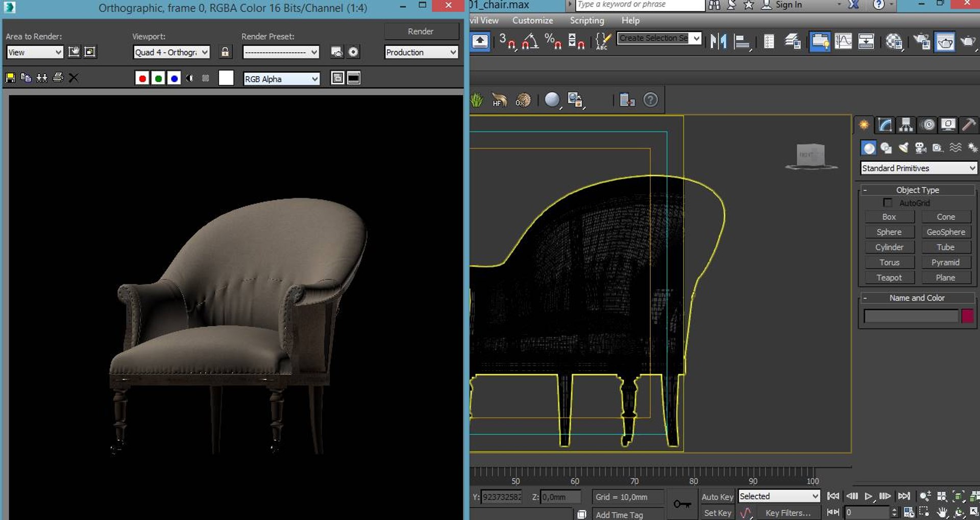
Task: Click Edit Named Selection Sets icon
Action: click(603, 41)
